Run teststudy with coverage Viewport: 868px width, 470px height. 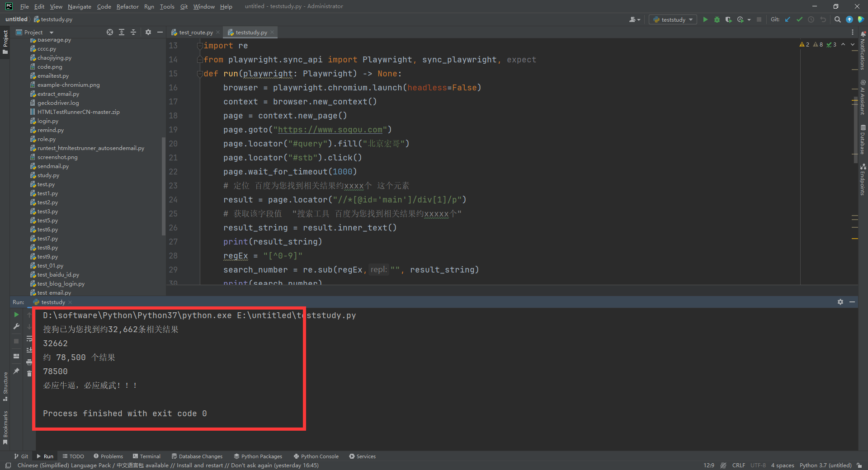(x=728, y=19)
